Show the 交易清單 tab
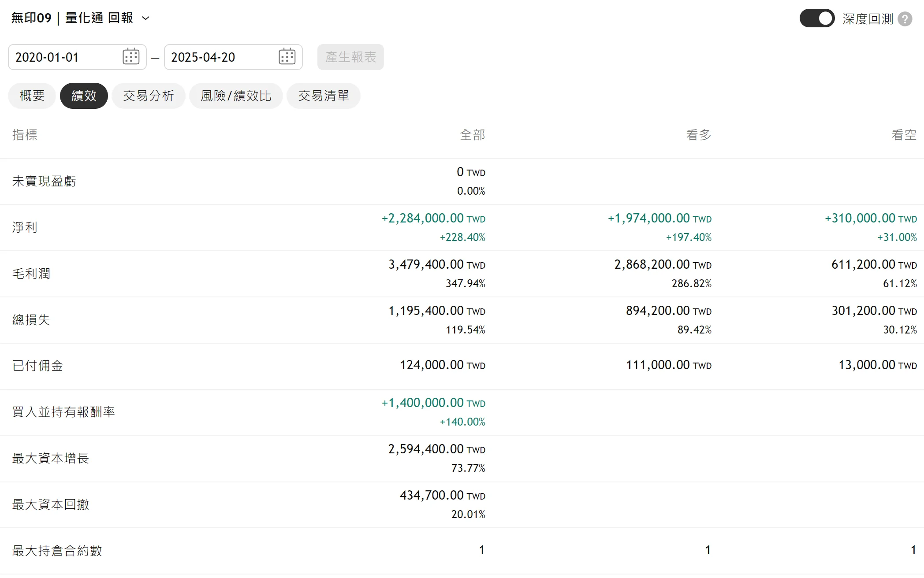Screen dimensions: 924x578 point(324,96)
